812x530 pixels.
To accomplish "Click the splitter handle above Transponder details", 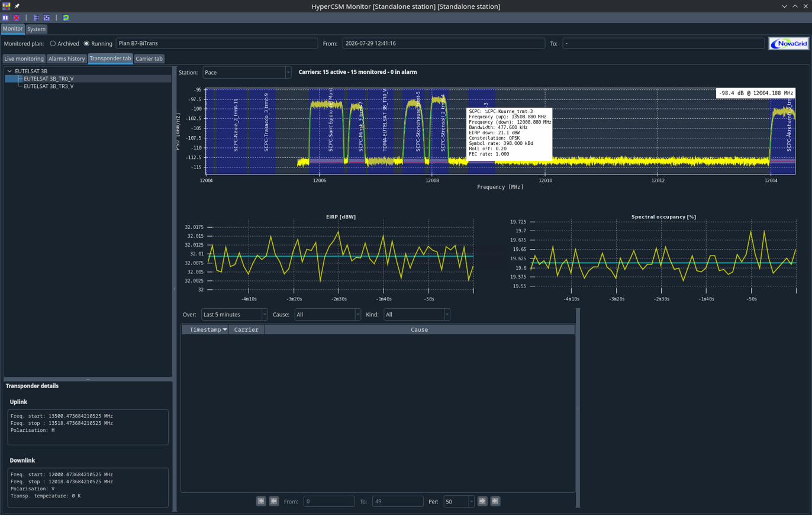I will click(x=88, y=379).
